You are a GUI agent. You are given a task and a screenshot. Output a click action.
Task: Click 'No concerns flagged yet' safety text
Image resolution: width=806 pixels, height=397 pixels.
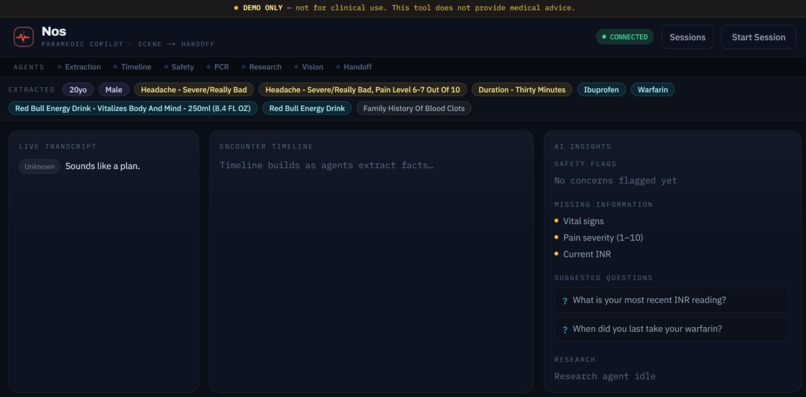point(615,181)
